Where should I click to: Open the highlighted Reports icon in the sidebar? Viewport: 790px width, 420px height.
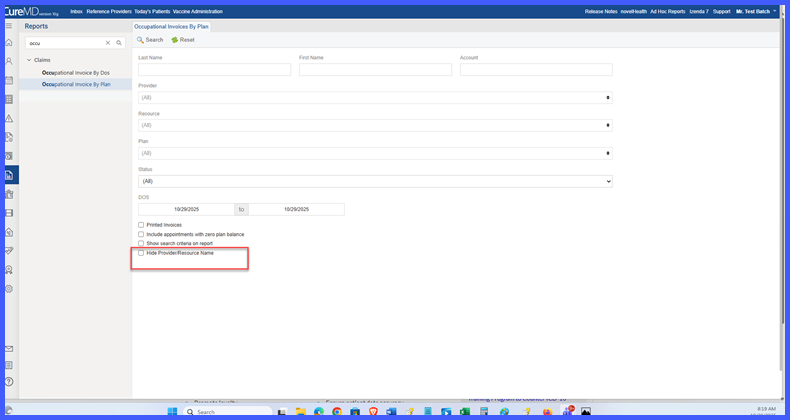tap(9, 175)
